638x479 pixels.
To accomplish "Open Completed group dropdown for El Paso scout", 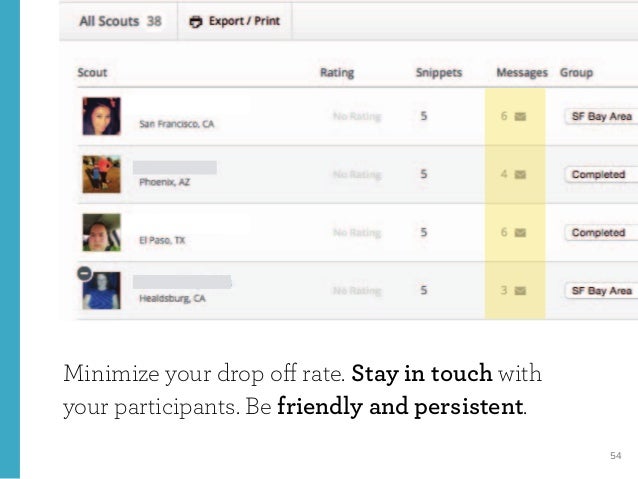I will [598, 232].
